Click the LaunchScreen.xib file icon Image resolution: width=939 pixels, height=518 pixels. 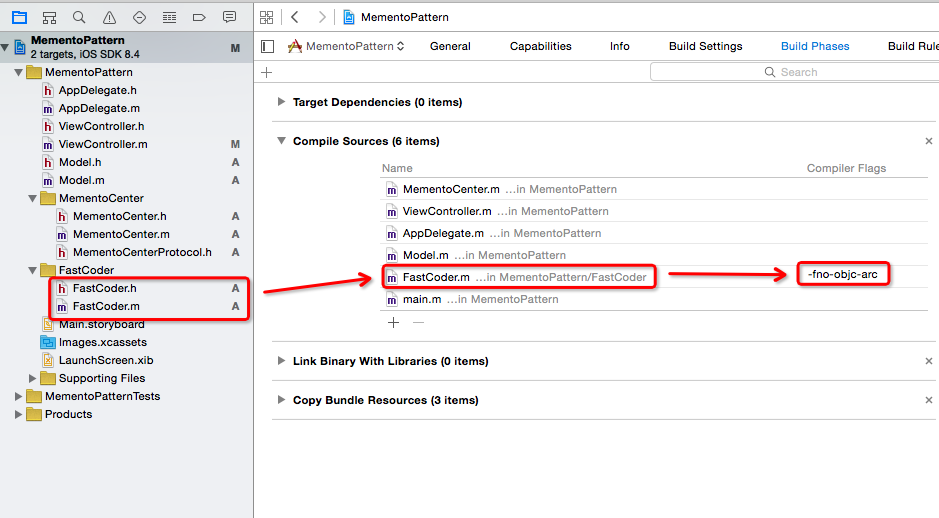48,361
